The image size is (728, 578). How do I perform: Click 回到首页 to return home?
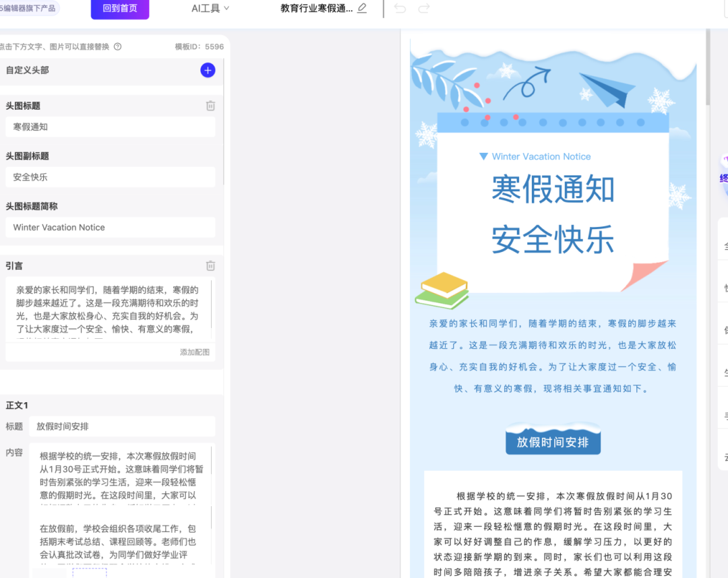[x=119, y=9]
